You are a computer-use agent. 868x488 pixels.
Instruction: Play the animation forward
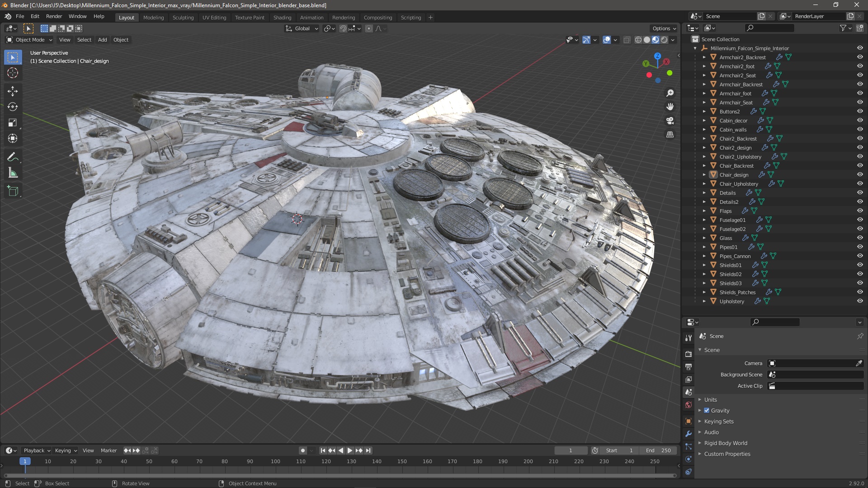pyautogui.click(x=350, y=450)
